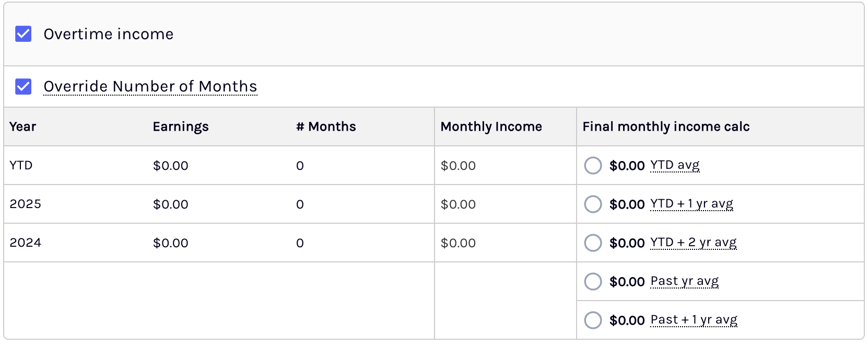Click the YTD monthly income value
This screenshot has width=868, height=345.
coord(458,166)
